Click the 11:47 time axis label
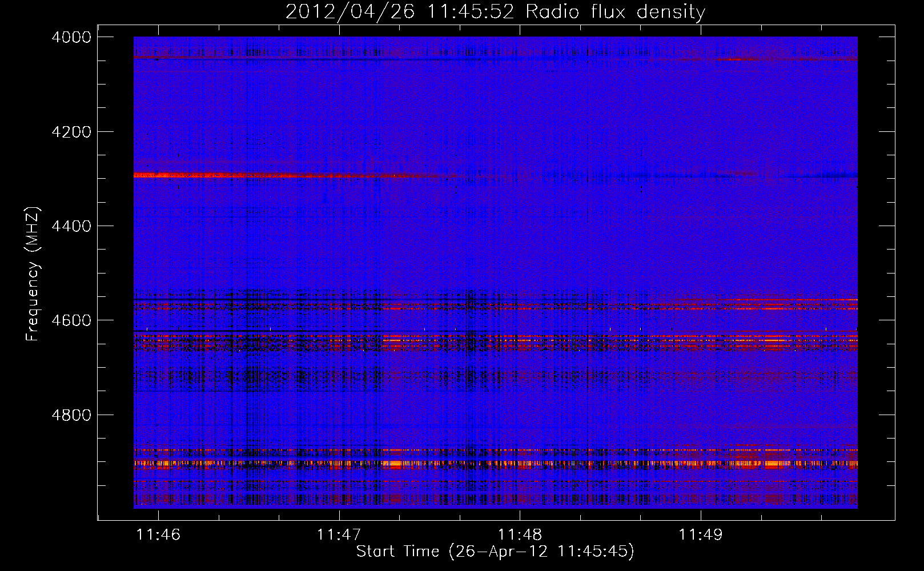The image size is (924, 571). point(339,534)
